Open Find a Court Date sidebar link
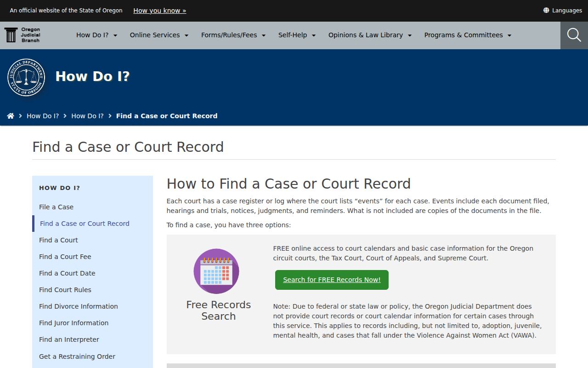Viewport: 588px width, 368px height. (67, 273)
